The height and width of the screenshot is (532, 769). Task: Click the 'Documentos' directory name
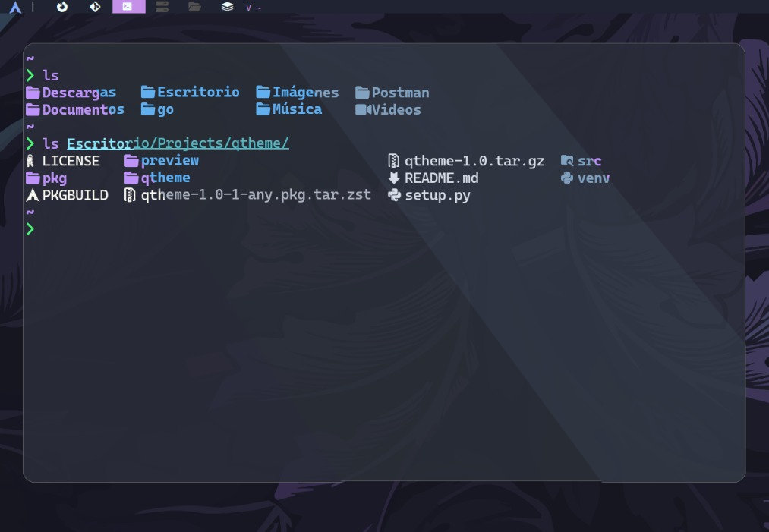click(84, 109)
